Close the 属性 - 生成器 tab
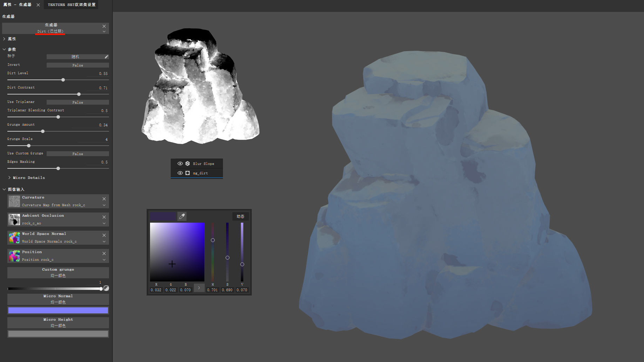 point(38,5)
